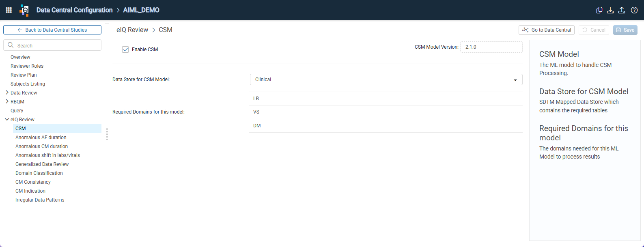The width and height of the screenshot is (644, 247).
Task: Open Overview in the sidebar
Action: (20, 57)
